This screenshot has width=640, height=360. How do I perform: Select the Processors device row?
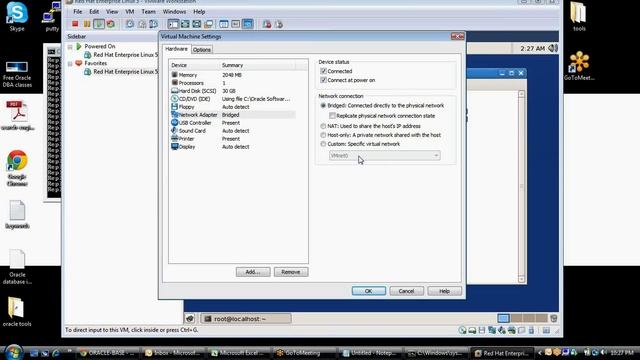(233, 83)
